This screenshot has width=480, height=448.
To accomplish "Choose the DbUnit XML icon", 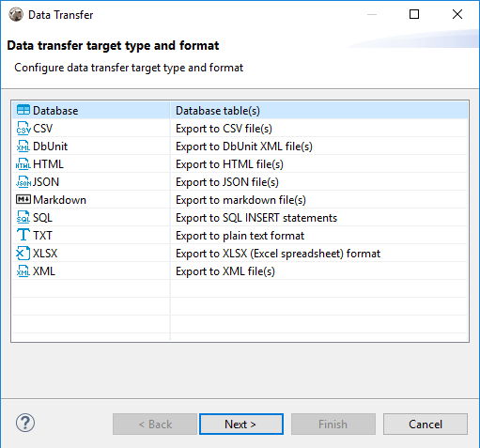I will click(23, 146).
